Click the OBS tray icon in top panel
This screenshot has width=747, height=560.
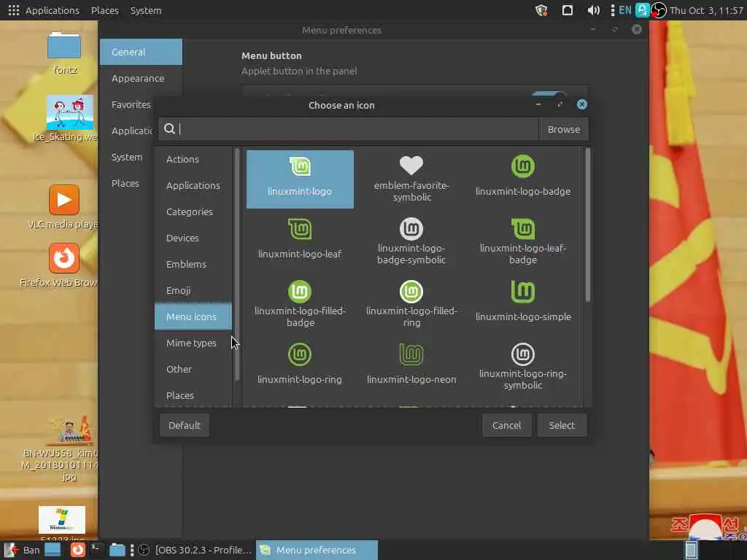pos(659,10)
